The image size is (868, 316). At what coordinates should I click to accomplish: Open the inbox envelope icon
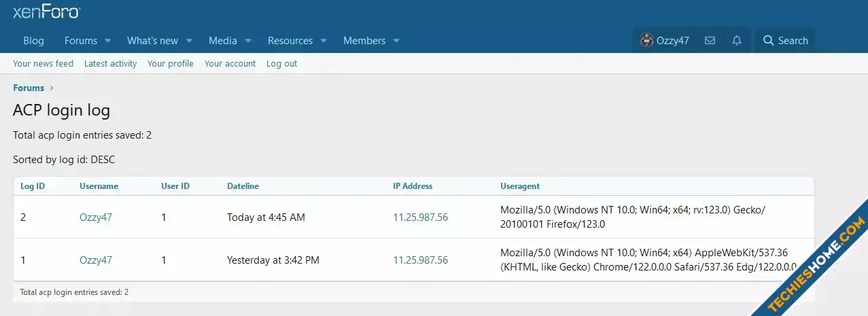(710, 41)
